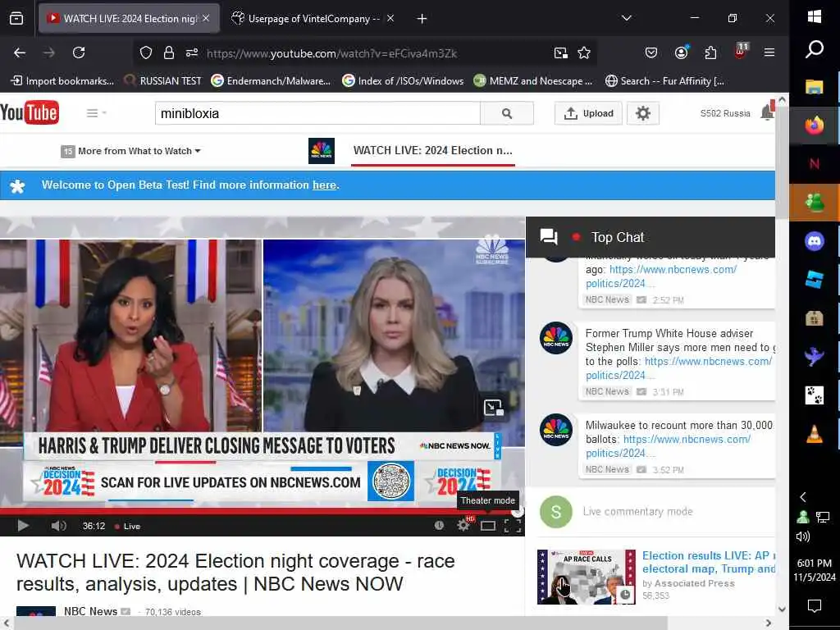Open Firefox View icon in tab strip

click(16, 19)
